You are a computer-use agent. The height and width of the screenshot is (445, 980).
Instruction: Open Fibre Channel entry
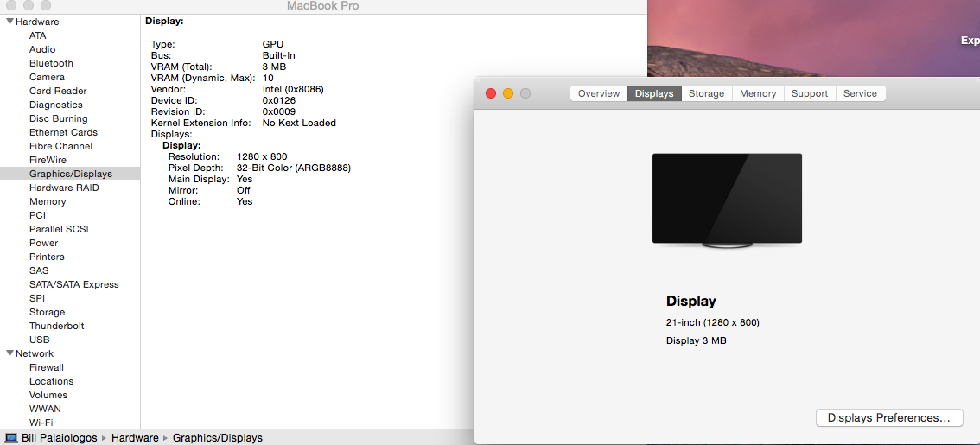coord(60,146)
